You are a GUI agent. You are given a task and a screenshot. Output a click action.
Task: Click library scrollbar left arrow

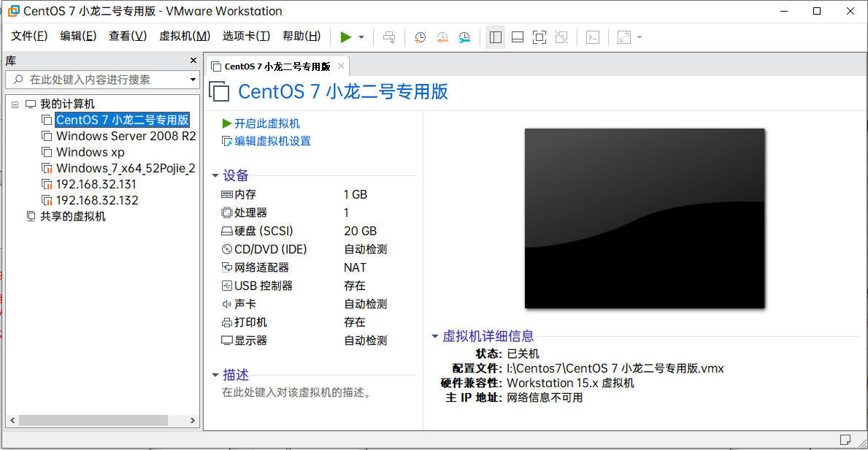pyautogui.click(x=12, y=421)
